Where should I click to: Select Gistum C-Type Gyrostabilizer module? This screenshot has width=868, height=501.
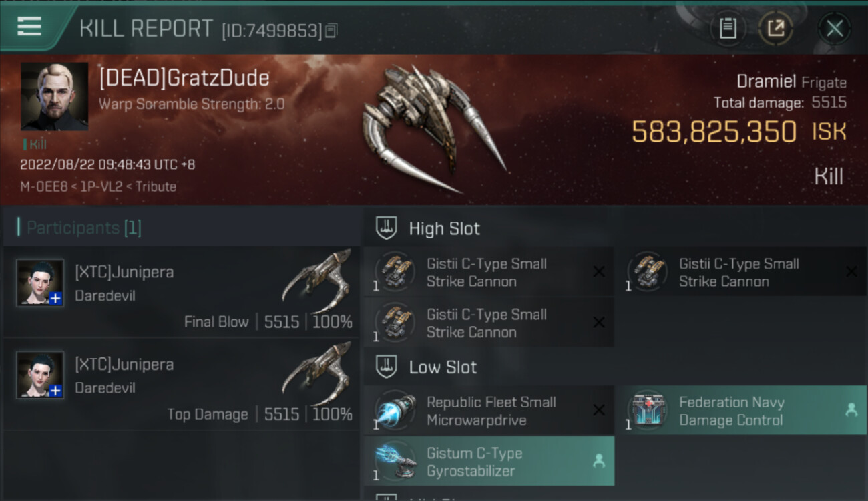coord(489,462)
